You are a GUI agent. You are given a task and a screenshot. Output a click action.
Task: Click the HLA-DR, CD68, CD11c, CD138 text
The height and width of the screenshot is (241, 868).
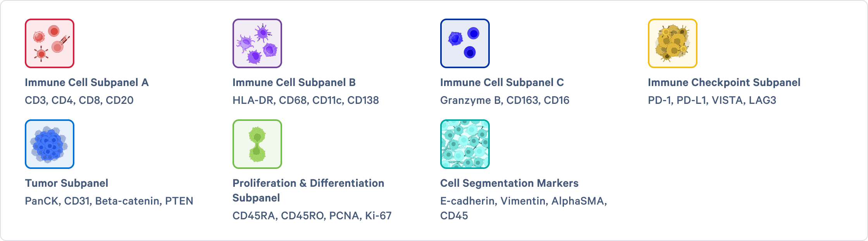click(306, 100)
